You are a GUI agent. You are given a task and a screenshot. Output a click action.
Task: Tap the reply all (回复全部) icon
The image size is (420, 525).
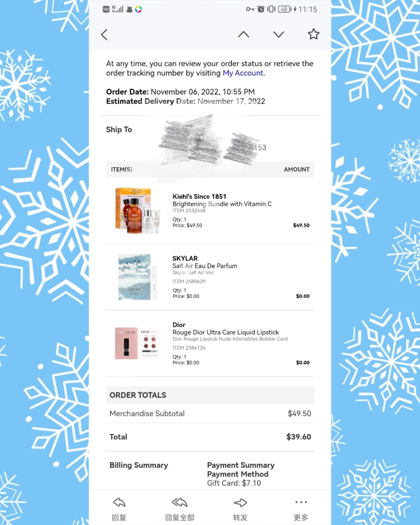pos(179,502)
